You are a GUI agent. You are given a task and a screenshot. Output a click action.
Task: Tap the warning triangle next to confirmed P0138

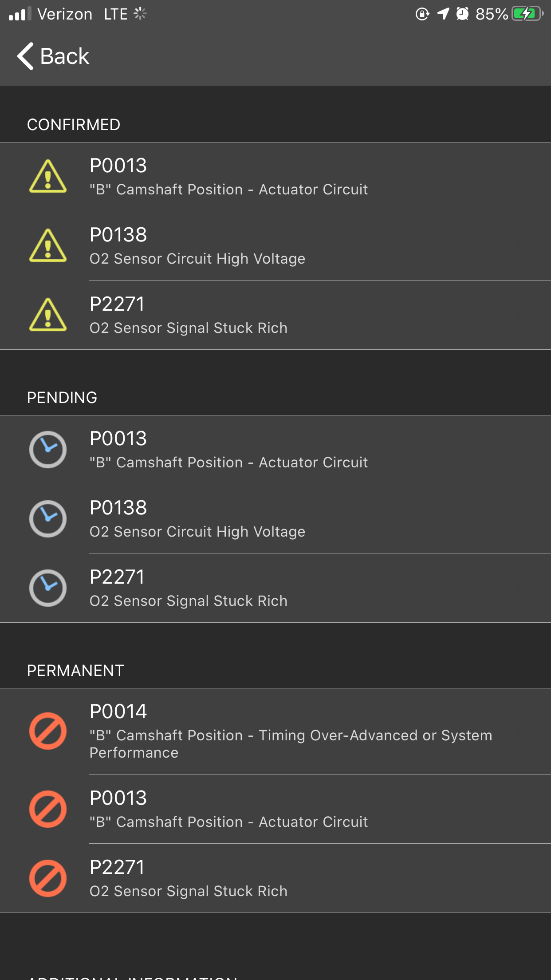pos(48,246)
